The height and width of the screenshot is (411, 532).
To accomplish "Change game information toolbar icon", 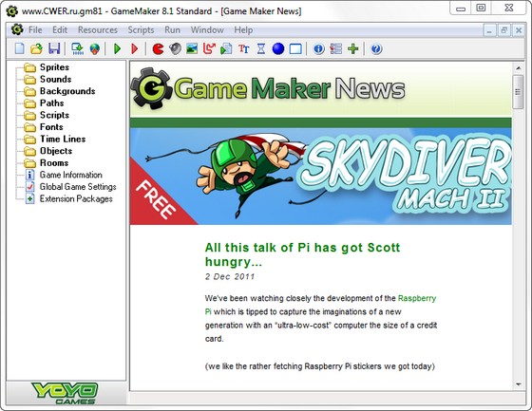I will point(318,48).
